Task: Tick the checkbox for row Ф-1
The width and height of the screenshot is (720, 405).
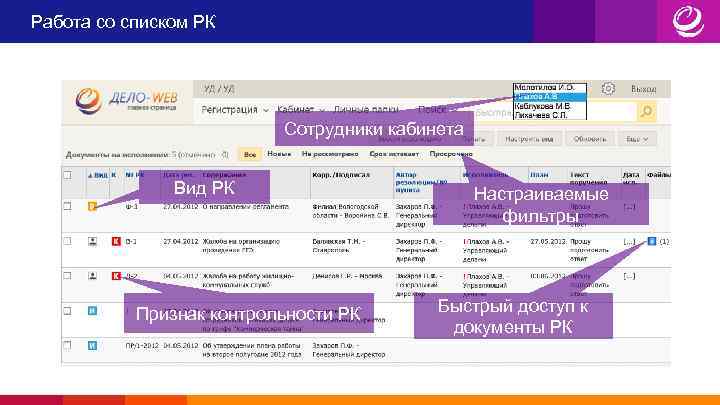Action: point(68,206)
